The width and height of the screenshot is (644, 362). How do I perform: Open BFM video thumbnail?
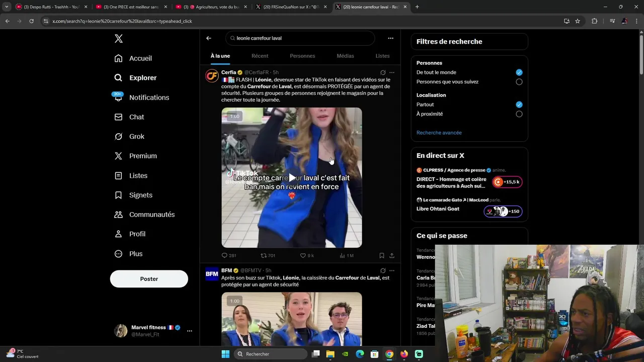[x=292, y=319]
